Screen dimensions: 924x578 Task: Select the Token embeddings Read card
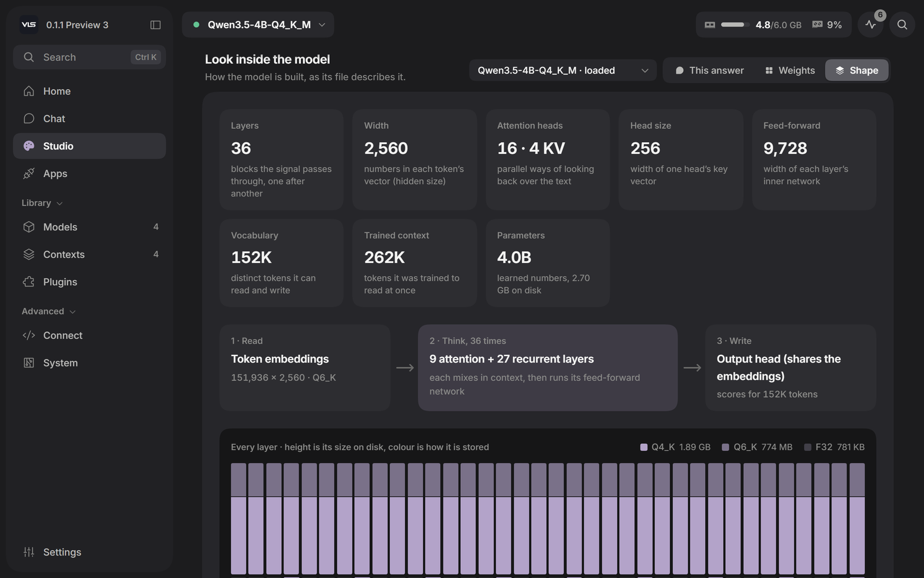(x=305, y=368)
